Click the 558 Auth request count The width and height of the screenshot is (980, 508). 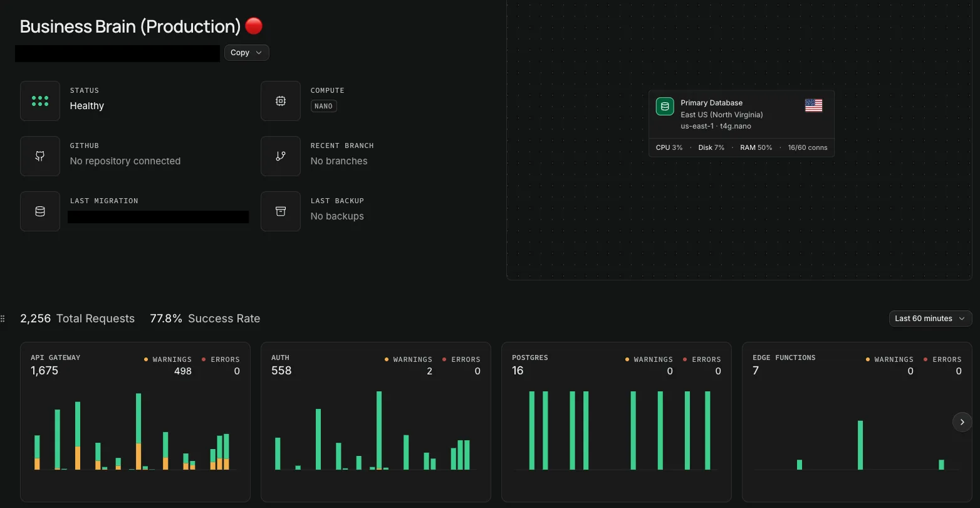(x=281, y=371)
